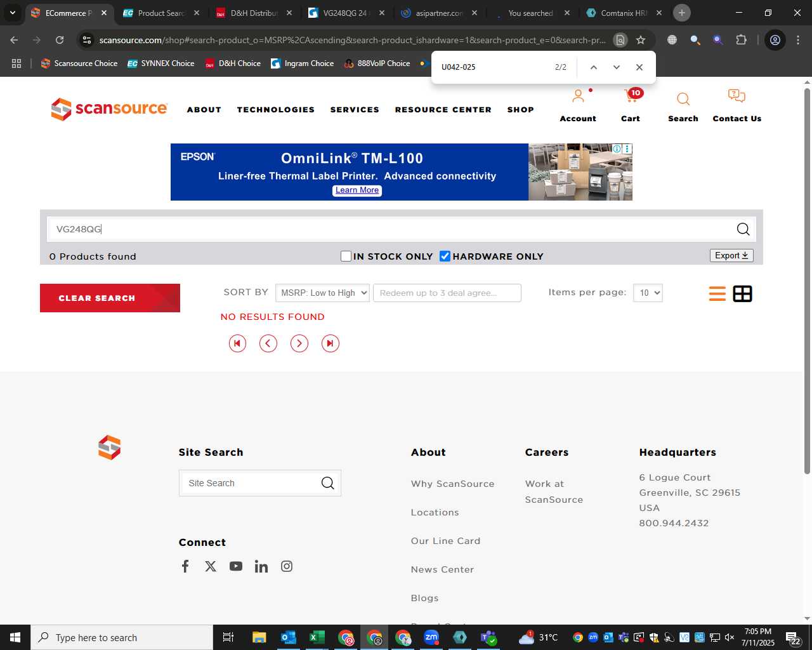The height and width of the screenshot is (650, 812).
Task: Click in the footer Site Search field
Action: point(251,483)
